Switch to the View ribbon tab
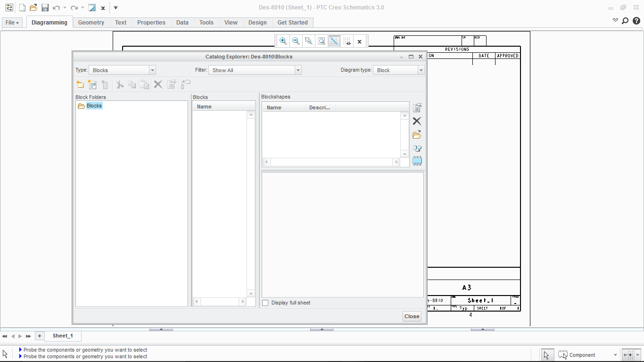Screen dimensions: 644x362 231,23
